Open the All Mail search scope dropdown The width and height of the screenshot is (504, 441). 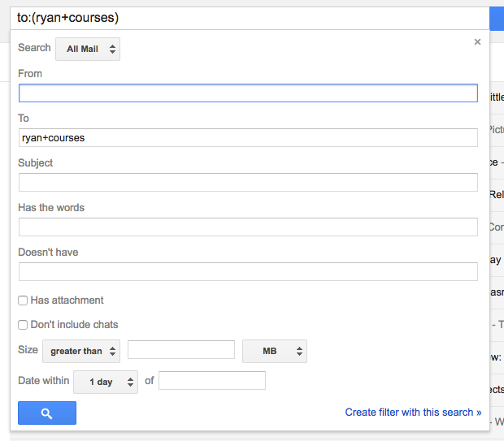(88, 49)
